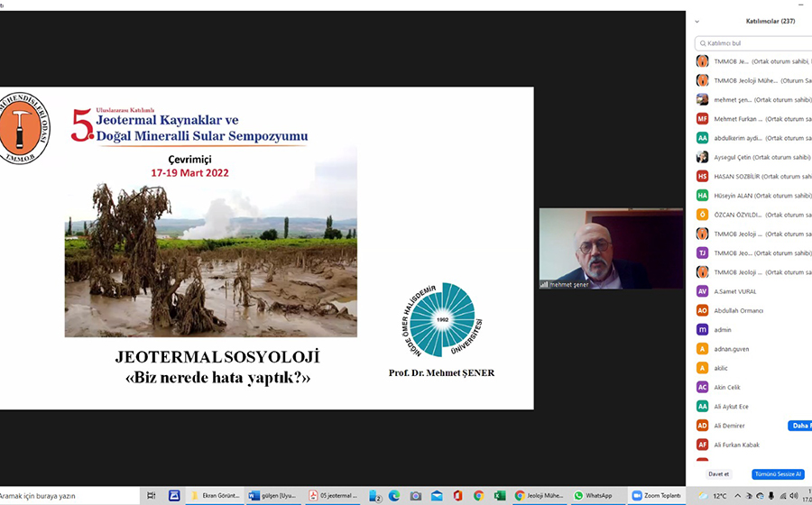Open the taskbar app showing badge 2
Viewport: 812px width, 505px height.
click(x=375, y=496)
